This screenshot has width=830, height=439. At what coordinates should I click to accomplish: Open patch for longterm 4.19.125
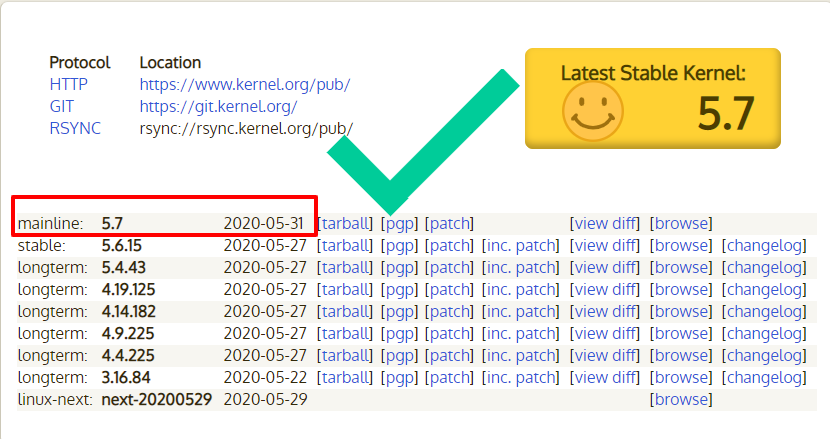pyautogui.click(x=449, y=290)
